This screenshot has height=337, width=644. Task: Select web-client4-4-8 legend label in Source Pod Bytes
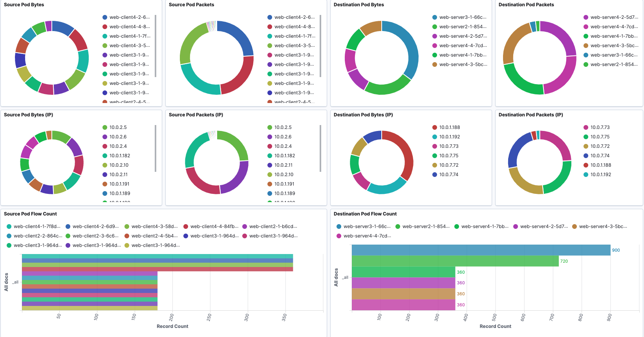click(130, 27)
